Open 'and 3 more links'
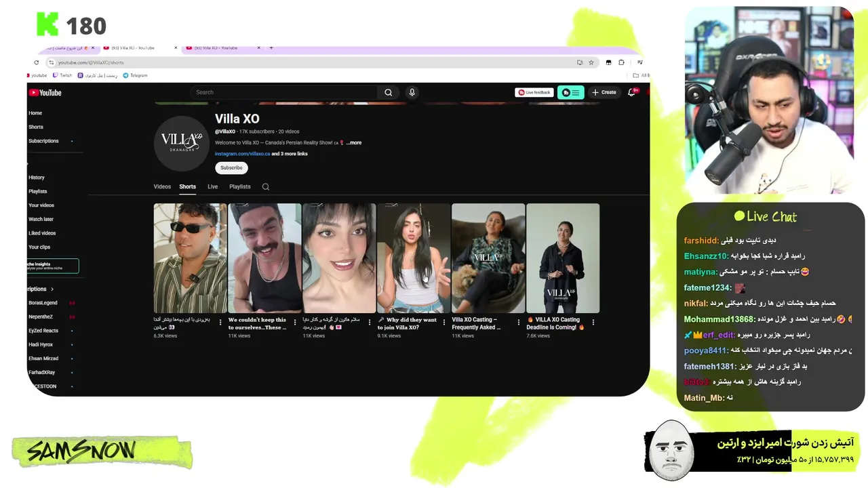The image size is (868, 488). pyautogui.click(x=290, y=154)
